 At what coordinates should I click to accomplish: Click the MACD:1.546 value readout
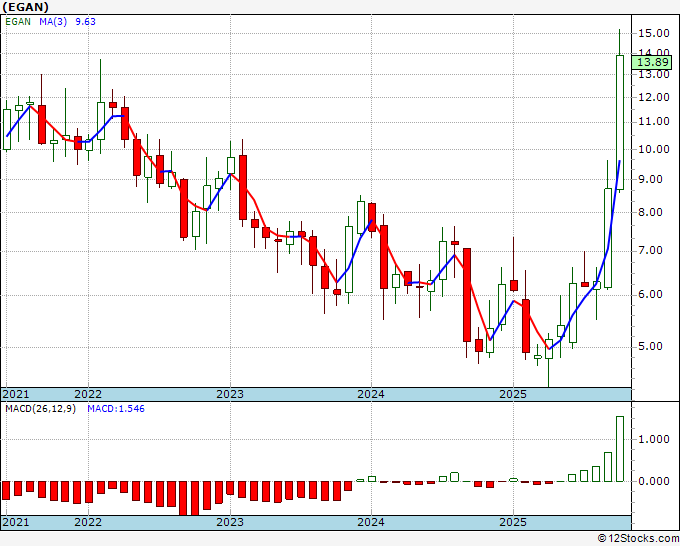[116, 409]
